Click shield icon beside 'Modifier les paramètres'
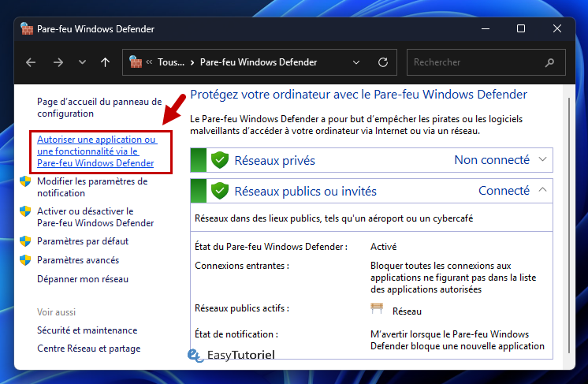 25,181
